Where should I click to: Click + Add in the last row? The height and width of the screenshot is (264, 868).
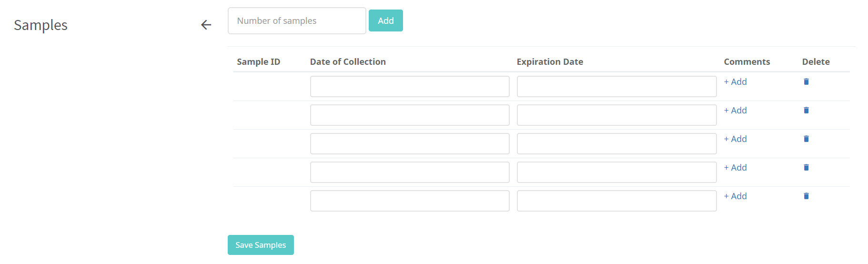pyautogui.click(x=735, y=196)
